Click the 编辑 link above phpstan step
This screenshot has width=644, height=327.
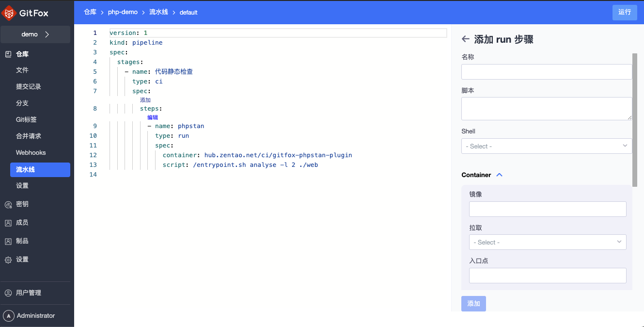(x=153, y=117)
